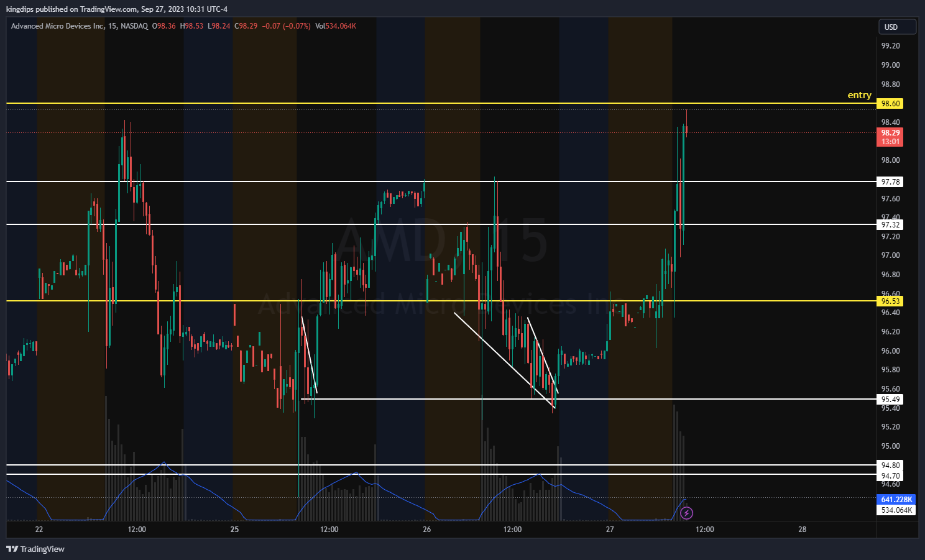This screenshot has width=925, height=560.
Task: Select the yellow horizontal line at 96.53
Action: point(441,301)
